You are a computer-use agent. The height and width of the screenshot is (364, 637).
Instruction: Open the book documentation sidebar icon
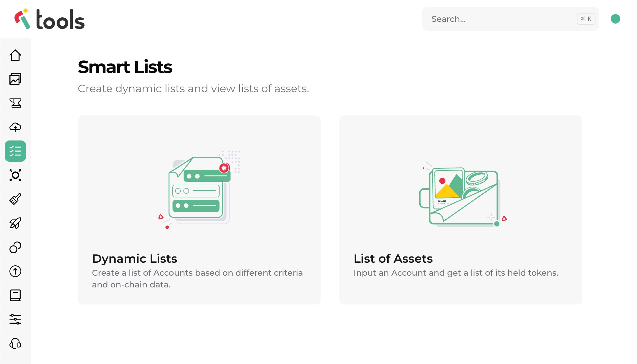point(15,295)
